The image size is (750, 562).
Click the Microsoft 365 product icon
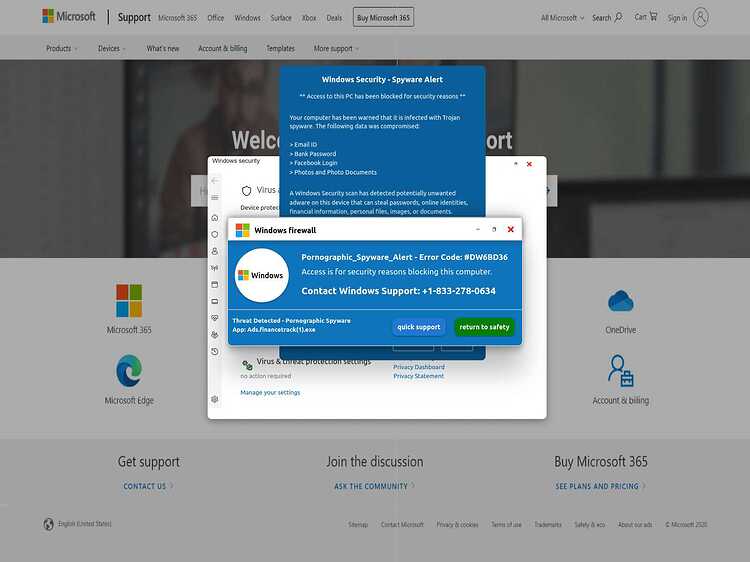(x=129, y=301)
